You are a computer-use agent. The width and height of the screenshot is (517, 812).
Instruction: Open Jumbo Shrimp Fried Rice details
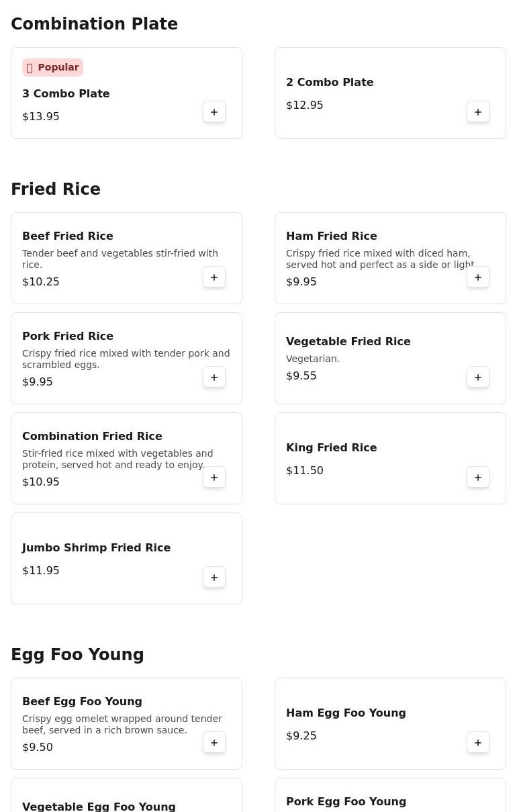(96, 548)
